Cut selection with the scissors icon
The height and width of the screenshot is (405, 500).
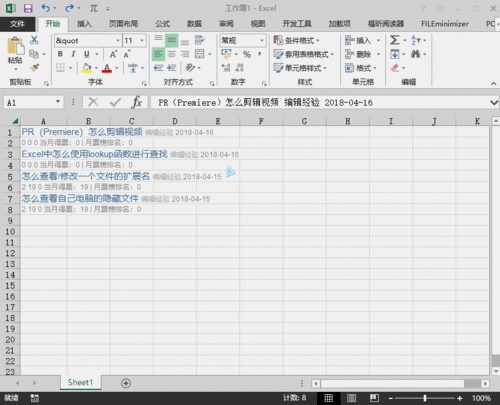pos(34,40)
